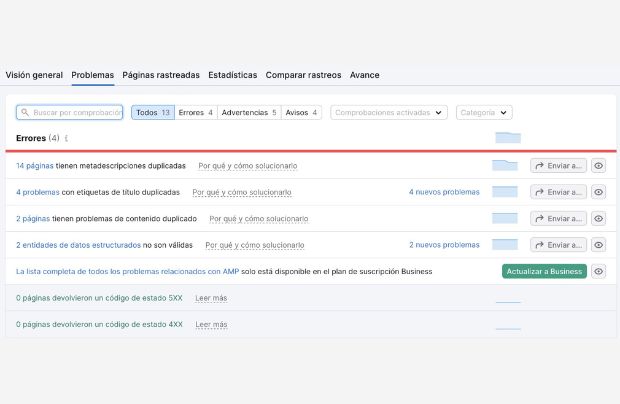
Task: Hide the duplicate meta descriptions issue
Action: coord(598,165)
